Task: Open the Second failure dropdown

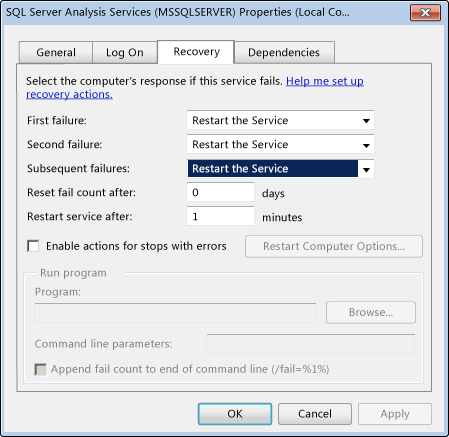Action: (x=280, y=144)
